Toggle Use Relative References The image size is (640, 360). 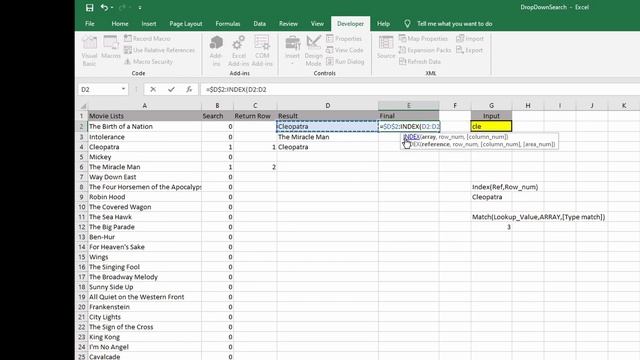(160, 50)
